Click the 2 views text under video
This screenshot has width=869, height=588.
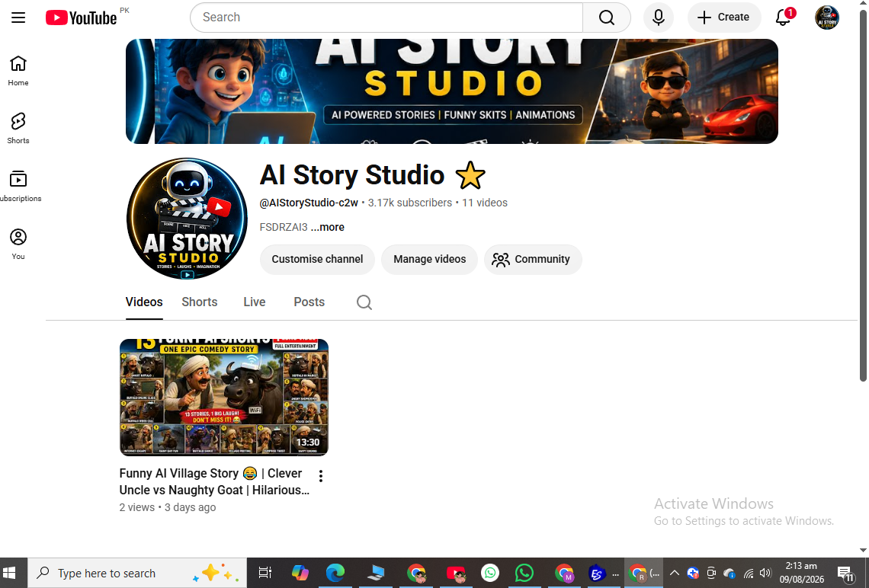point(137,507)
